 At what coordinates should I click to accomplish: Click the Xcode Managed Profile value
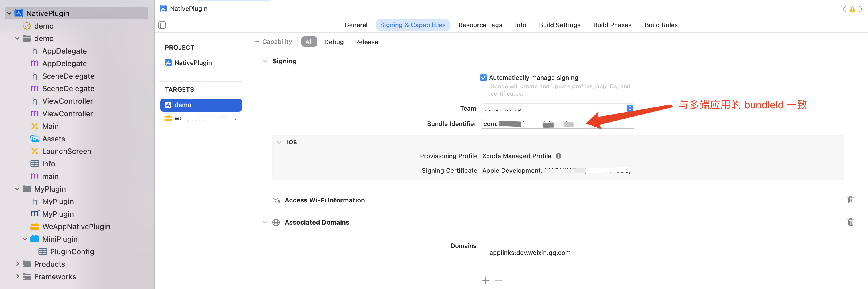(x=516, y=156)
